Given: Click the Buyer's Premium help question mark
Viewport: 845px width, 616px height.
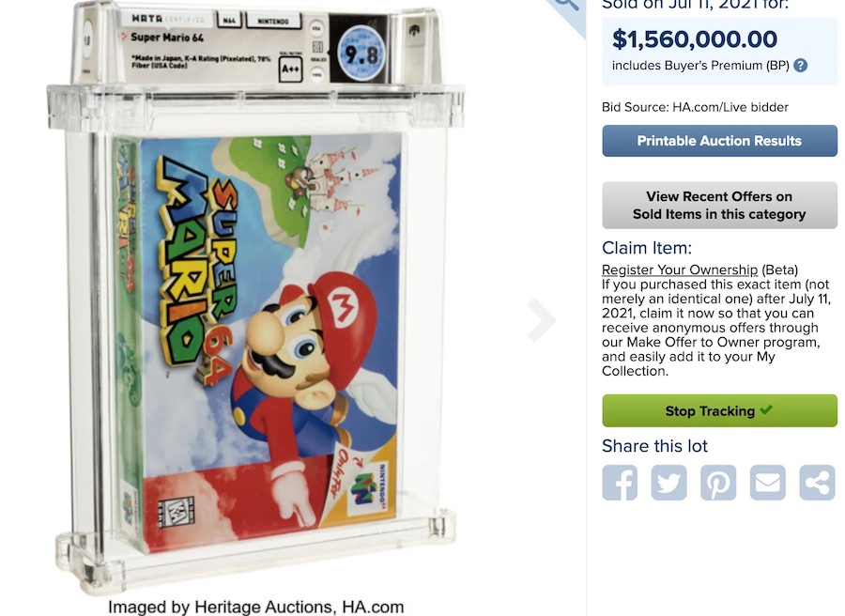Looking at the screenshot, I should (800, 66).
